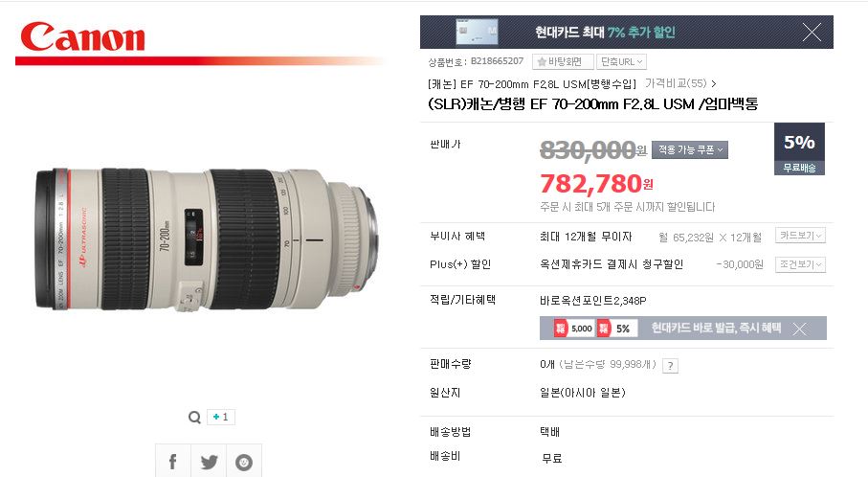Close the 현대카드 7% discount banner
The height and width of the screenshot is (477, 868).
(x=812, y=33)
